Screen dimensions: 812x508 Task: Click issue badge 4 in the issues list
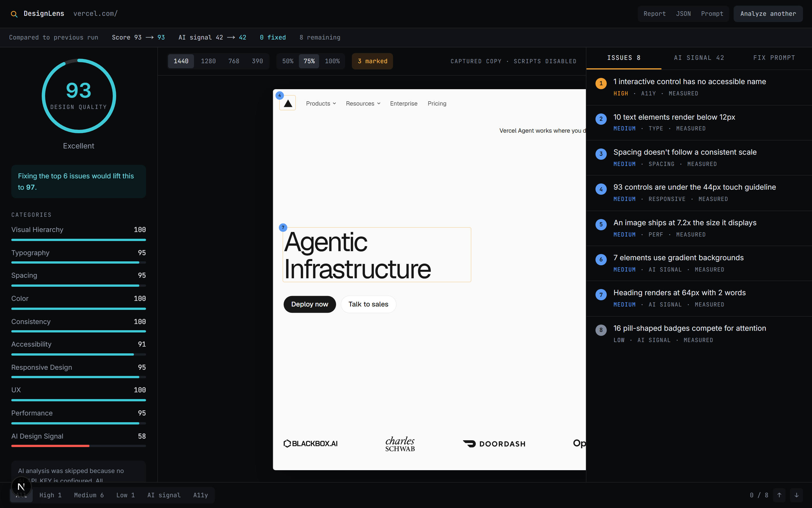pyautogui.click(x=601, y=189)
